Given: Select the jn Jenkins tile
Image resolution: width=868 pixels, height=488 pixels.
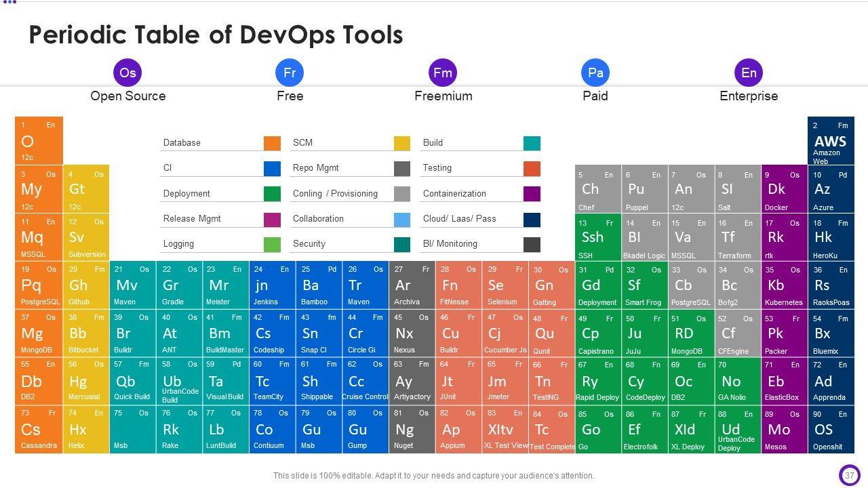Looking at the screenshot, I should [x=272, y=285].
